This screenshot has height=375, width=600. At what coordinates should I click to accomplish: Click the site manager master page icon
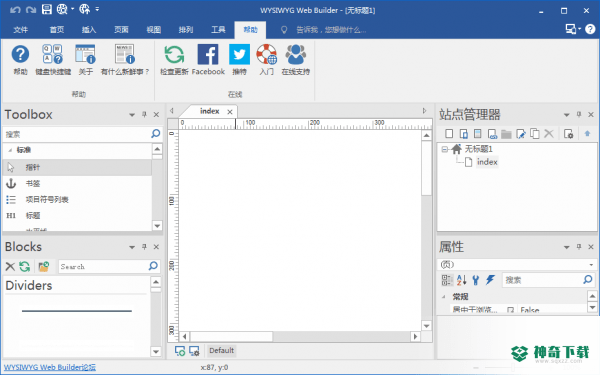point(478,134)
